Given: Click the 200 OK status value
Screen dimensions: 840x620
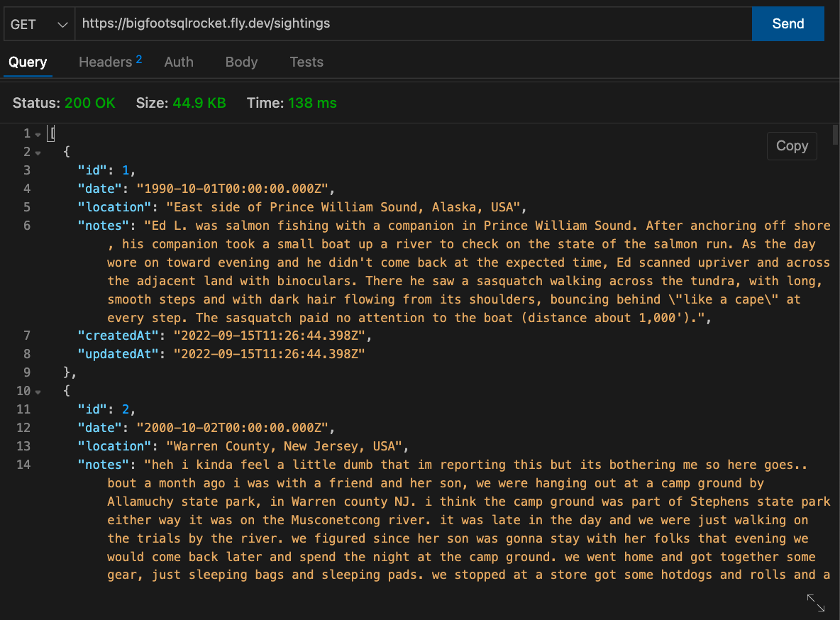Looking at the screenshot, I should 89,104.
